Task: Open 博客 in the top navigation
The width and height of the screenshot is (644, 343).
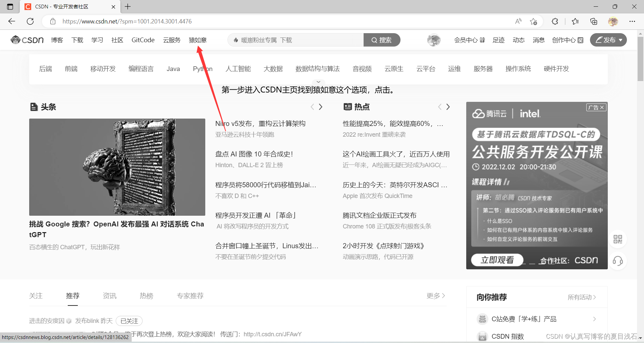Action: (57, 40)
